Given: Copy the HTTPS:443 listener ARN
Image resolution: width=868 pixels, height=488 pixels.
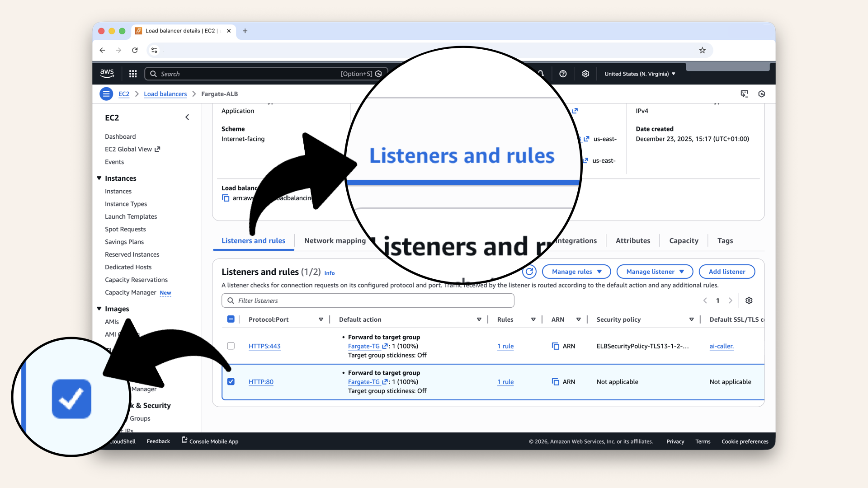Looking at the screenshot, I should click(x=556, y=346).
